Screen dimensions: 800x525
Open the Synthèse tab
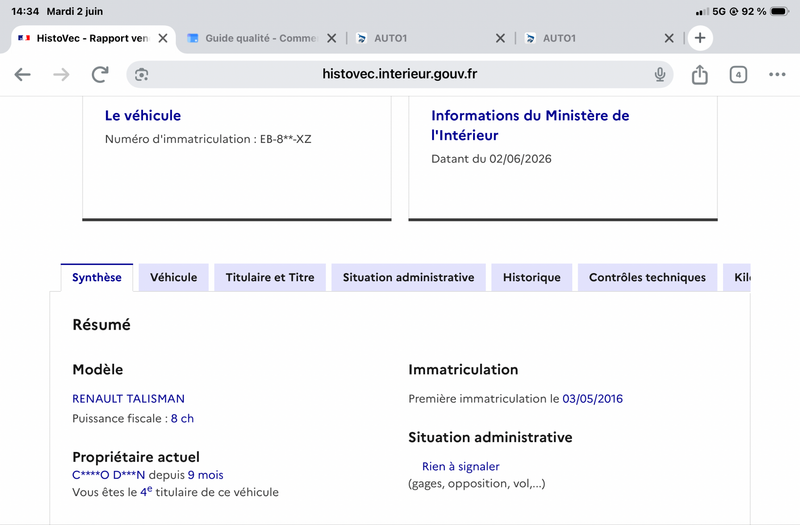pos(97,278)
